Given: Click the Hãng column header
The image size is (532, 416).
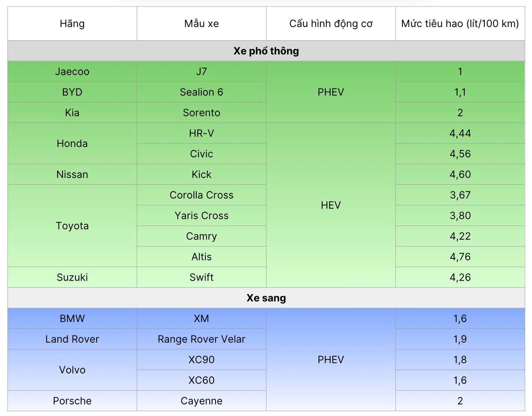Looking at the screenshot, I should coord(72,24).
